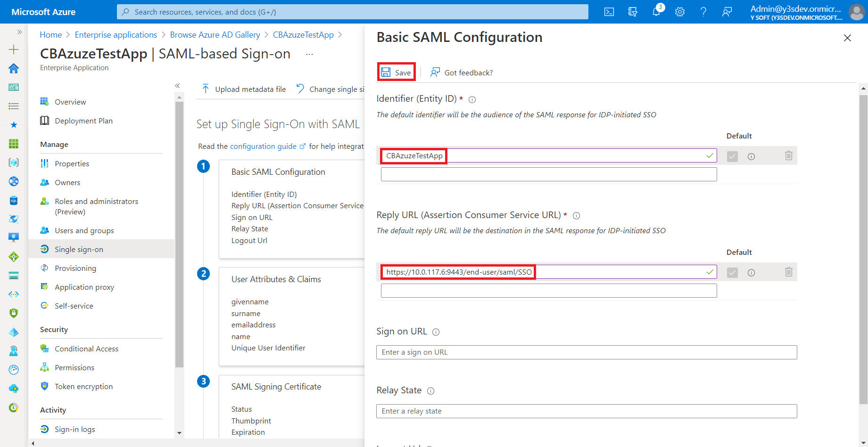Check the Default box for the Identifier
This screenshot has height=447, width=868.
(732, 155)
